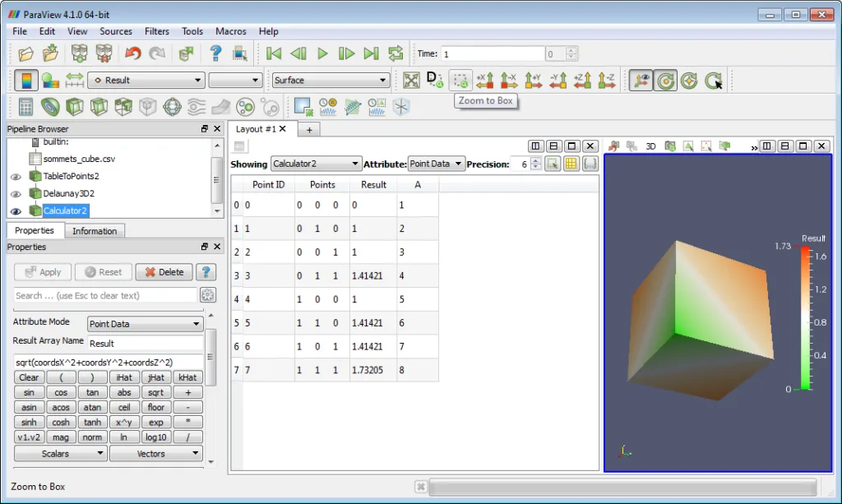Open the Filters menu
This screenshot has width=842, height=504.
click(x=157, y=31)
